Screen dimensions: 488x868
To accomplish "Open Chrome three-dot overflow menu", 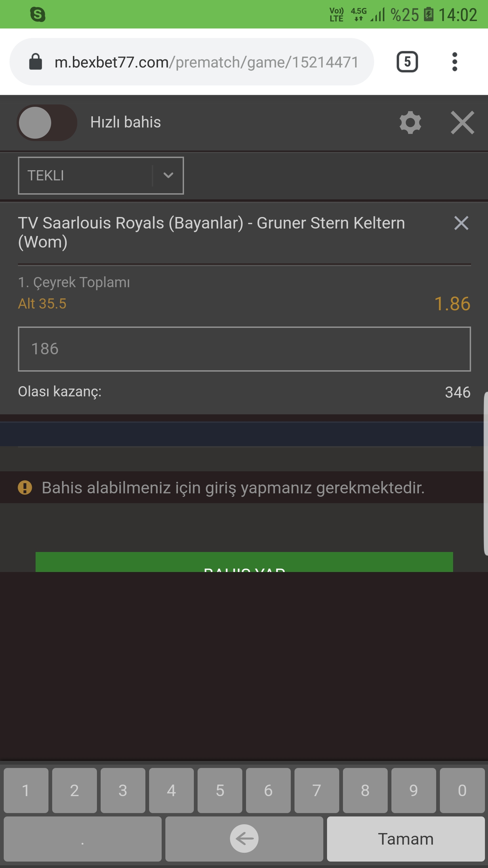I will coord(455,62).
